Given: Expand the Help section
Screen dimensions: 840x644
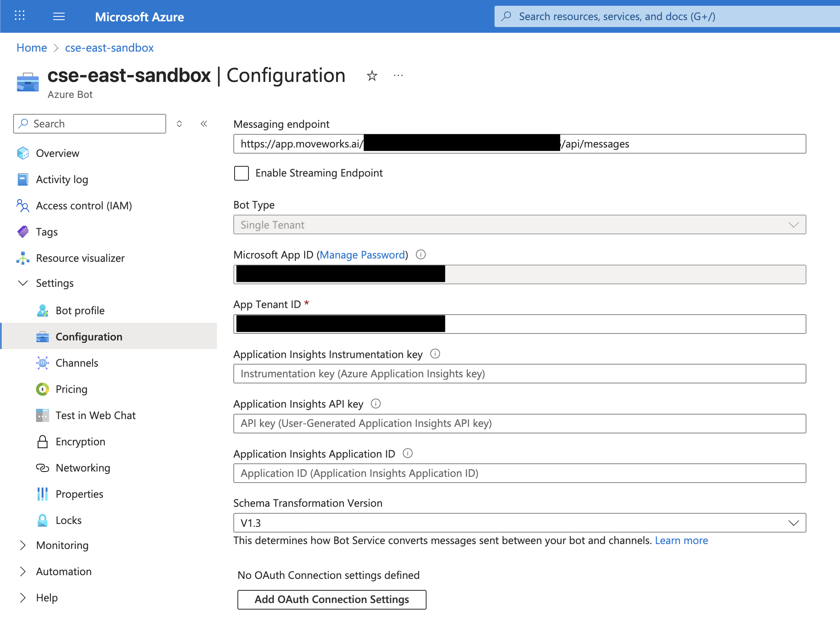Looking at the screenshot, I should coord(23,598).
